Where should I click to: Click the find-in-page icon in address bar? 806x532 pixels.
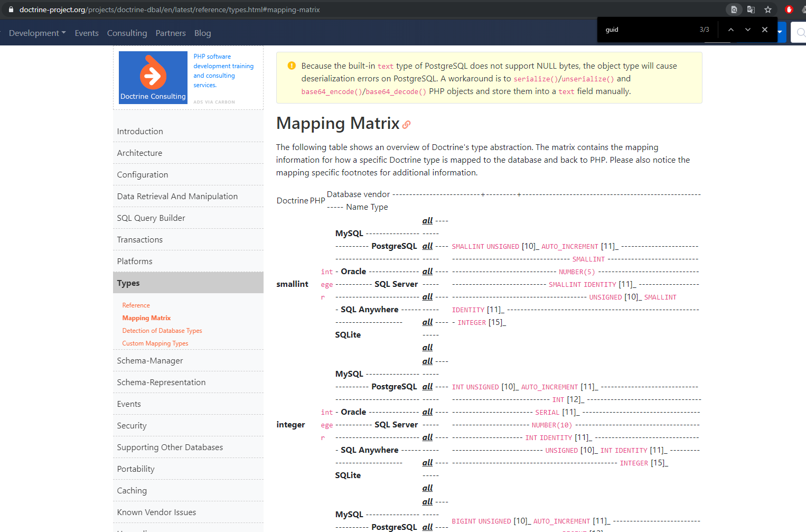click(x=734, y=10)
